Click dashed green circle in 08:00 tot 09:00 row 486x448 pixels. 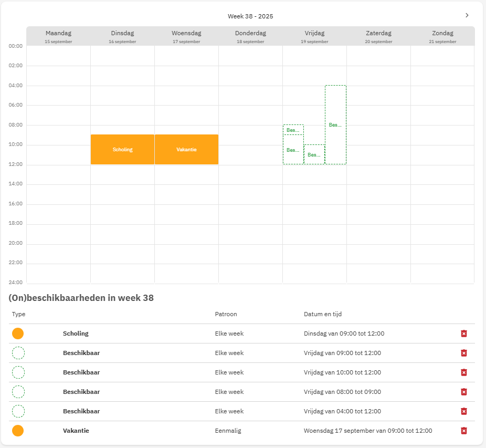point(18,392)
